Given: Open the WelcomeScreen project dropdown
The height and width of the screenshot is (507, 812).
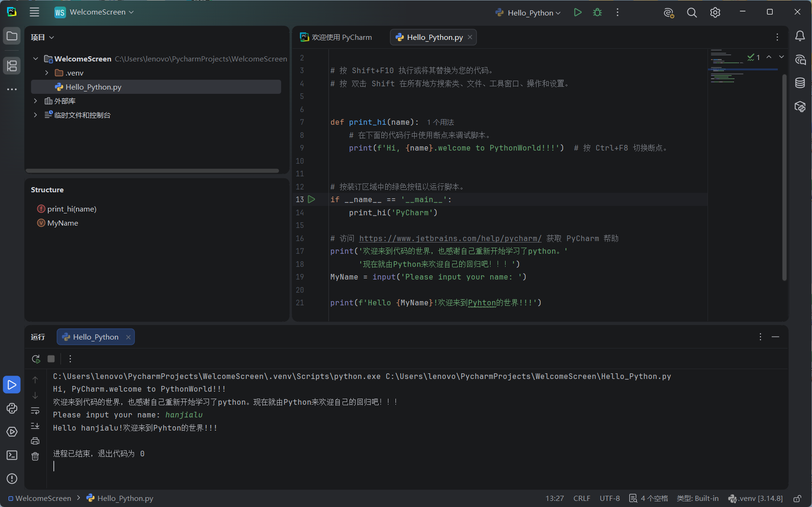Looking at the screenshot, I should 94,12.
